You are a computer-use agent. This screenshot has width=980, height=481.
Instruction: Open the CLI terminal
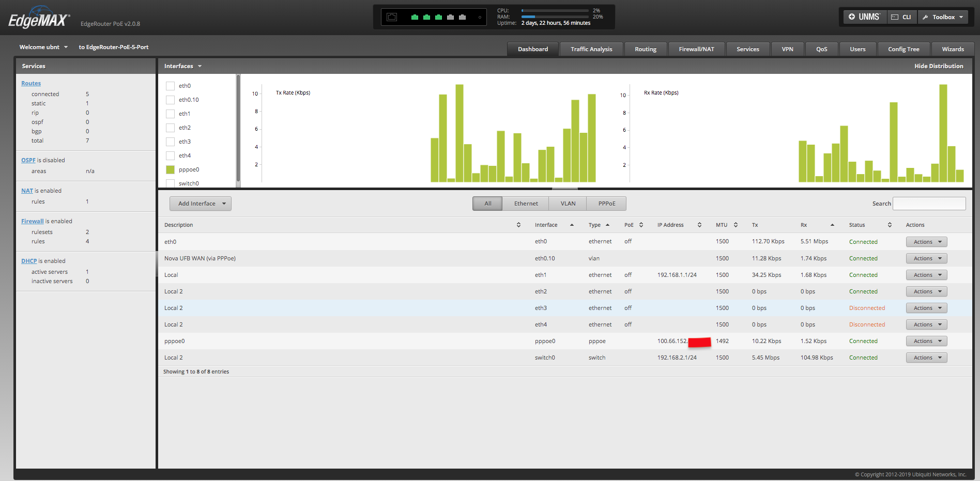(902, 17)
